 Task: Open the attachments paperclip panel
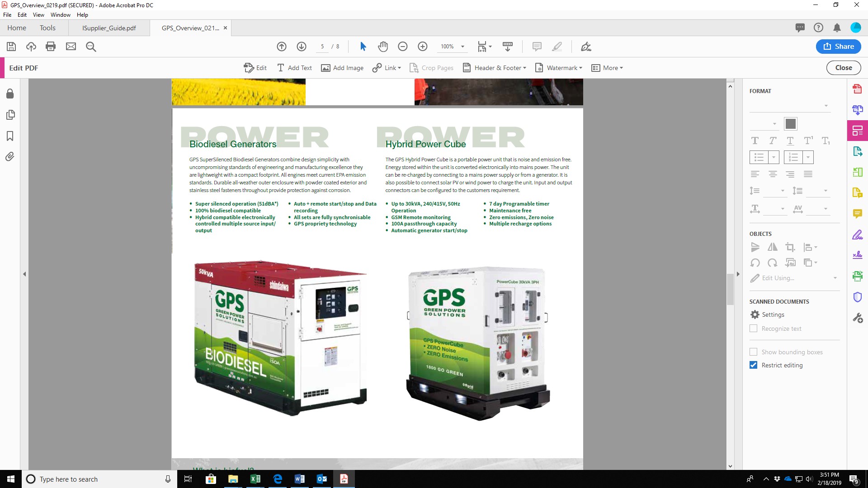[x=10, y=157]
